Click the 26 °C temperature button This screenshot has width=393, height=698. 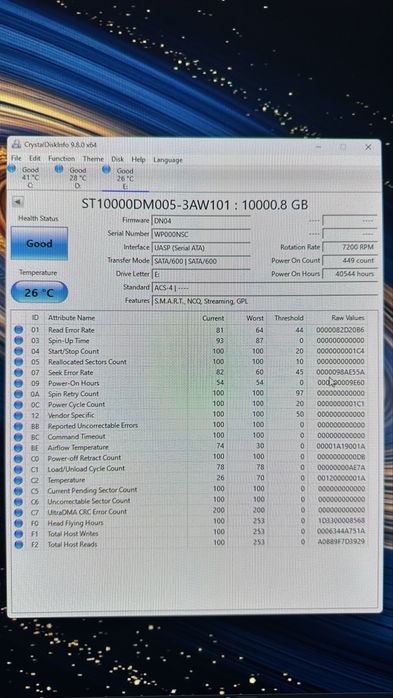[x=39, y=293]
